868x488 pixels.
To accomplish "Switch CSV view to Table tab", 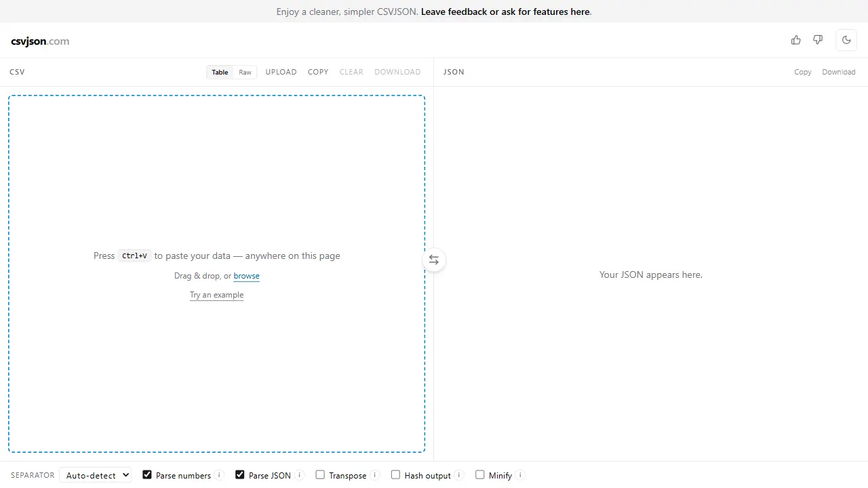I will [x=220, y=72].
